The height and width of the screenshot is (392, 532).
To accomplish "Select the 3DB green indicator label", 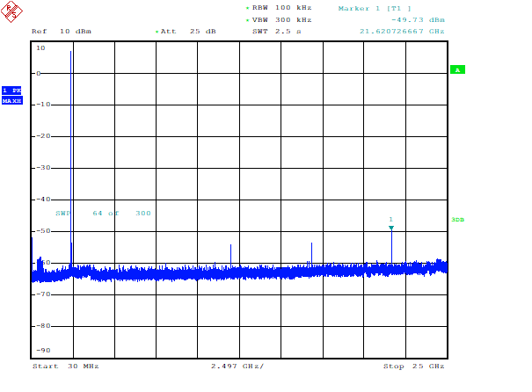I will pyautogui.click(x=457, y=219).
